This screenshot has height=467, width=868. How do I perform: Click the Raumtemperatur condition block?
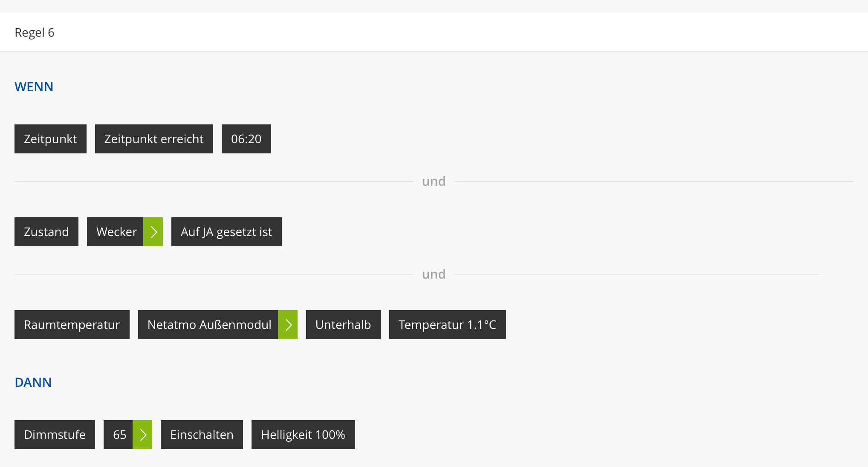[x=72, y=325]
